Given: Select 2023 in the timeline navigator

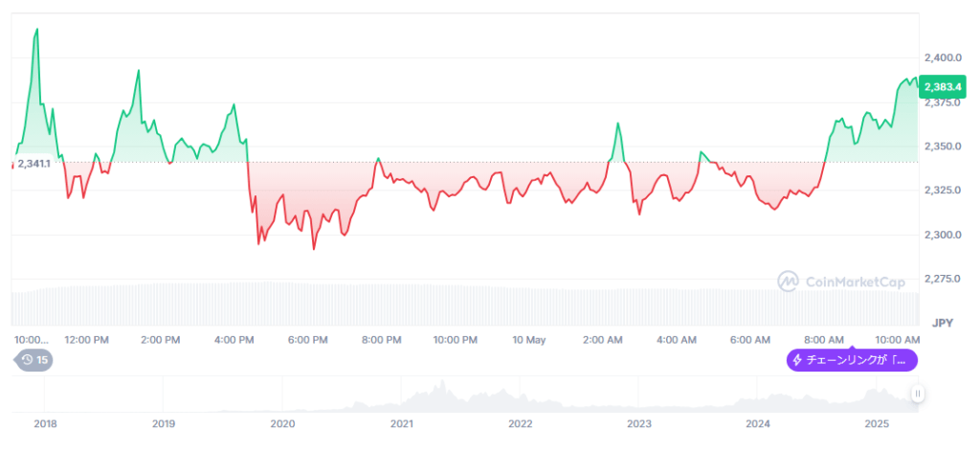Looking at the screenshot, I should click(x=639, y=422).
